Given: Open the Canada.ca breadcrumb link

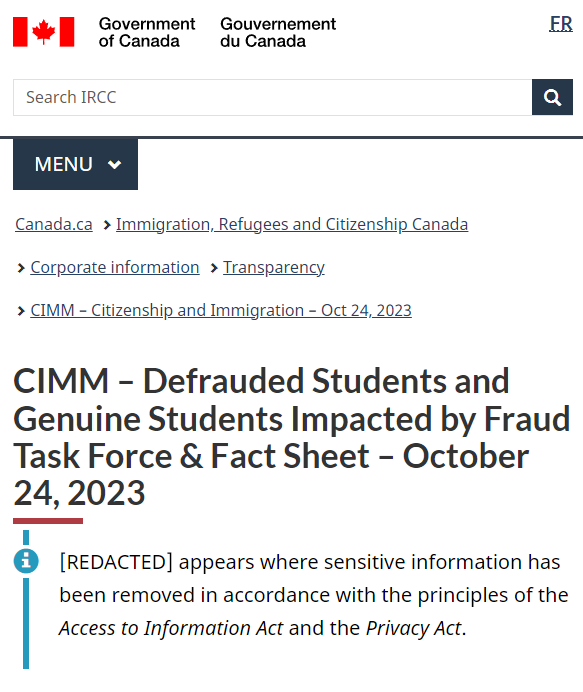Looking at the screenshot, I should 54,224.
